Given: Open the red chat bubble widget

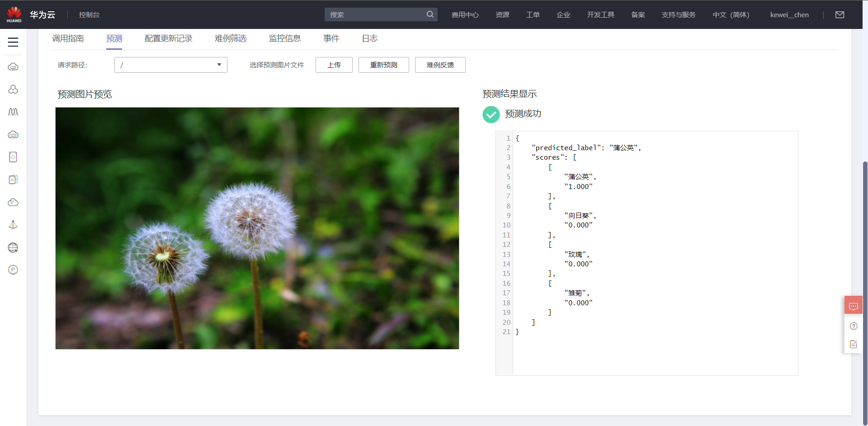Looking at the screenshot, I should pyautogui.click(x=854, y=306).
